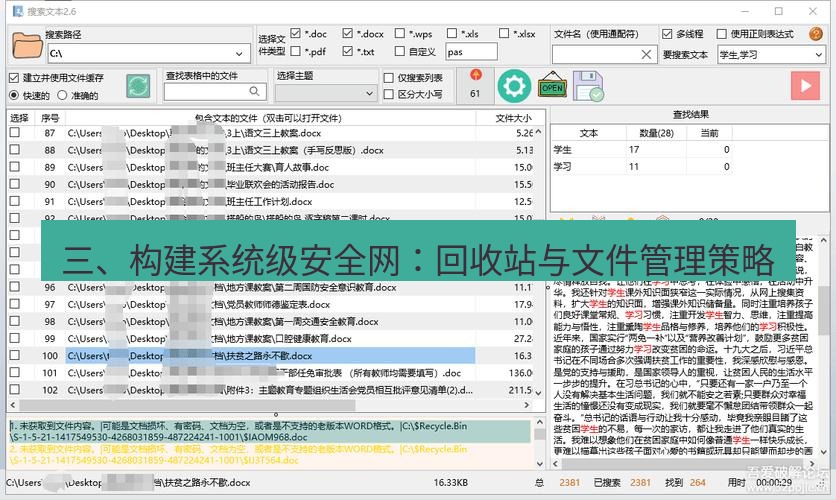836x500 pixels.
Task: Click the status bar file path text
Action: point(128,482)
